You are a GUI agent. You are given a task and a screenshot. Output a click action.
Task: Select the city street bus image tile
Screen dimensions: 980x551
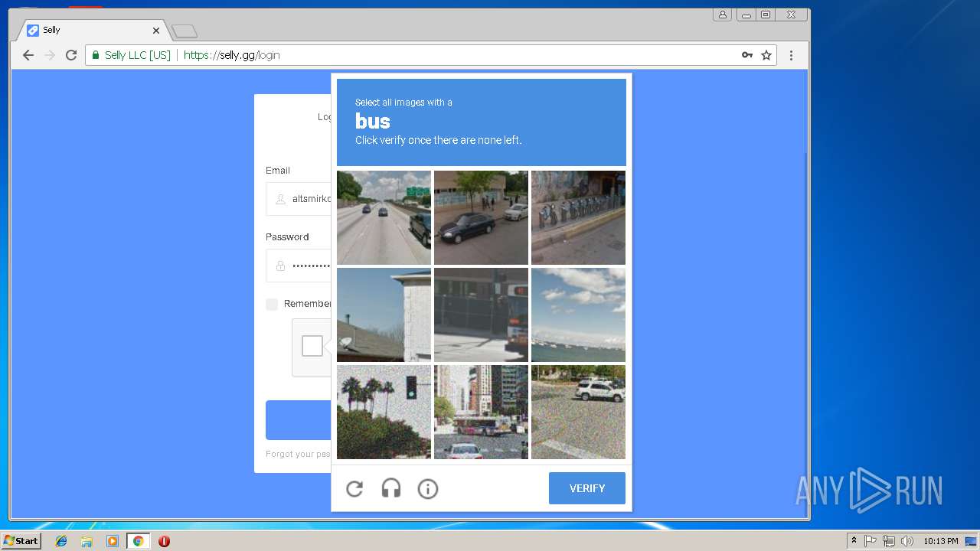coord(481,412)
